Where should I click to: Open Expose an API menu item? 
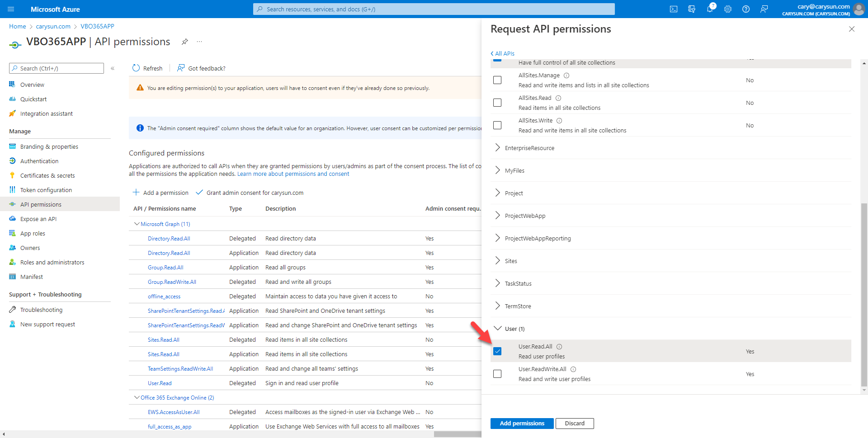pos(38,219)
